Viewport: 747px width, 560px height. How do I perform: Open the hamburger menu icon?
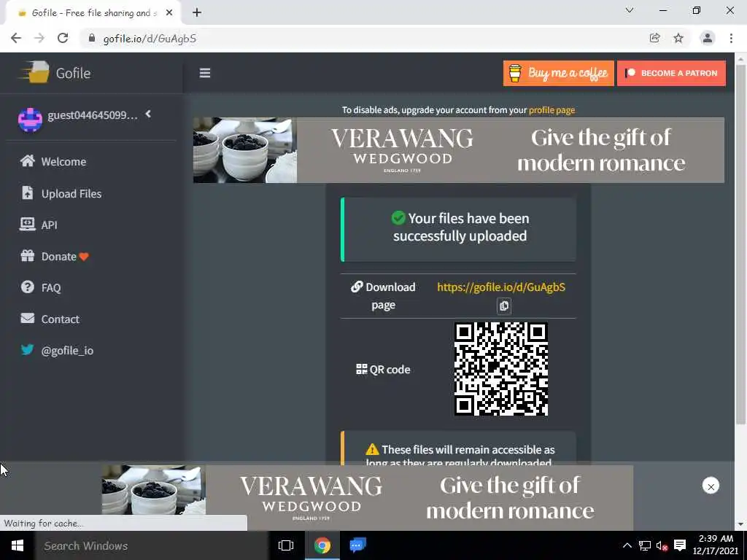(205, 73)
